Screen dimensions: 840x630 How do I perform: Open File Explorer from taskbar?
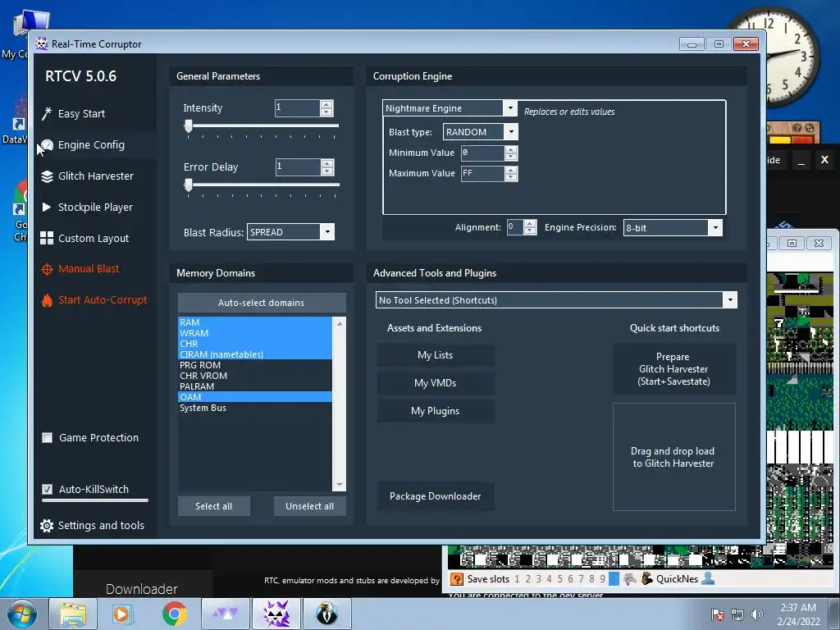coord(73,614)
